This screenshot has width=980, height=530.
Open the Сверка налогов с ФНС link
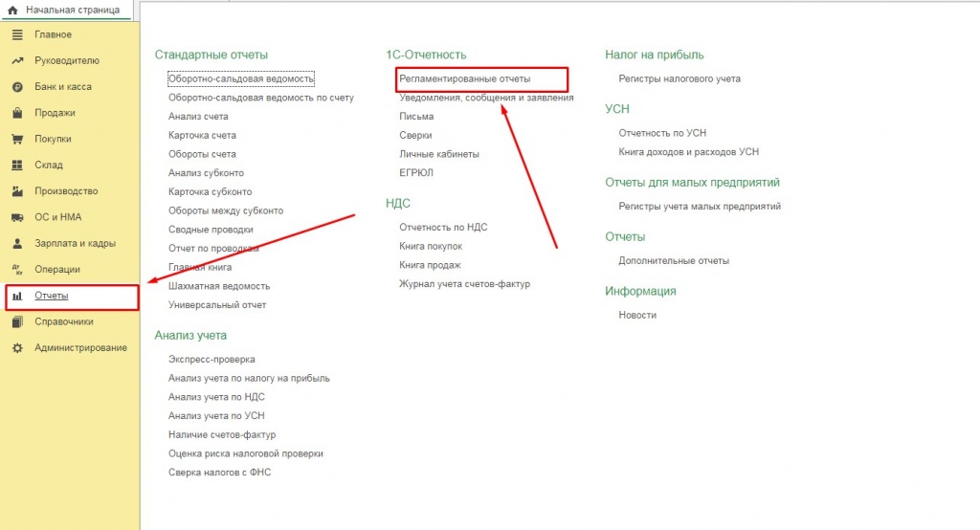pos(219,473)
